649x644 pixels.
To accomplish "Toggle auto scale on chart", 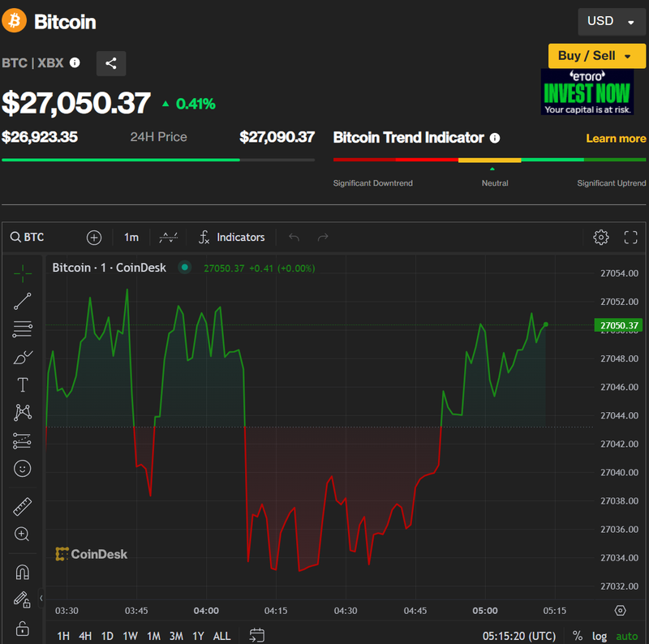I will 626,636.
